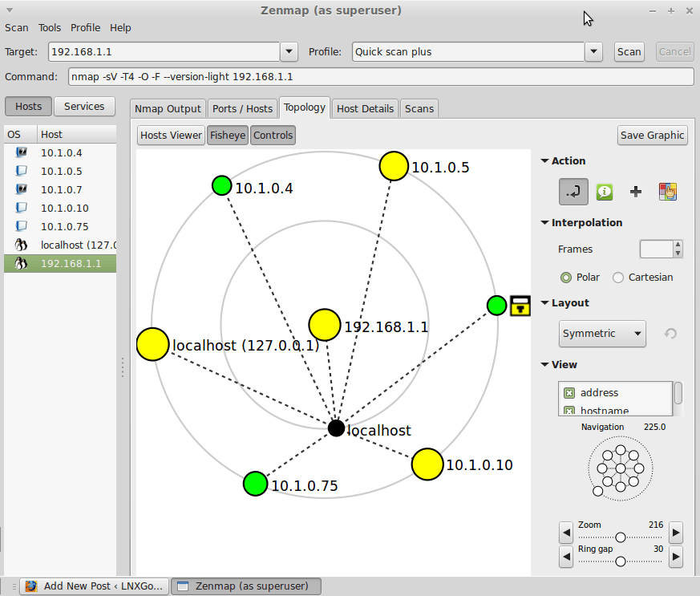700x596 pixels.
Task: Open the Scan menu
Action: coord(17,28)
